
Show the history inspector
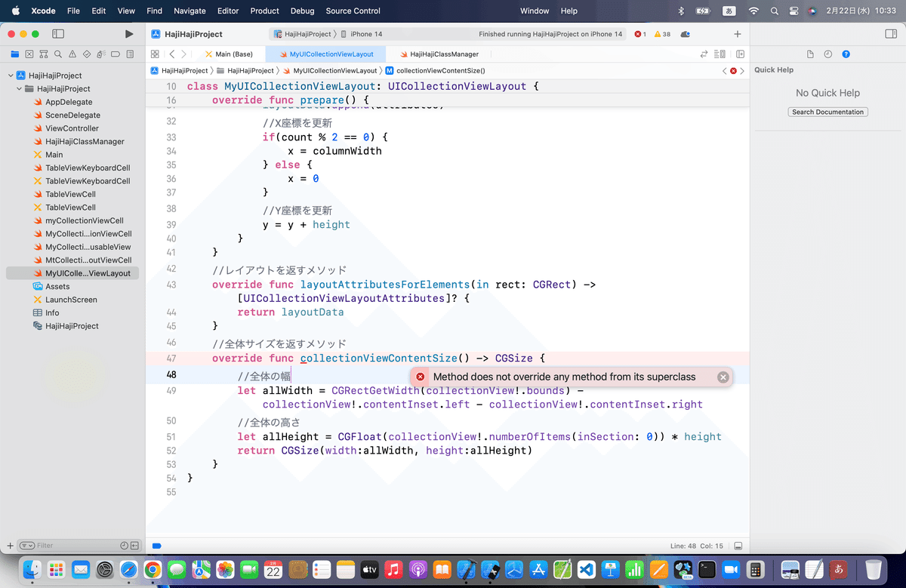pos(828,54)
